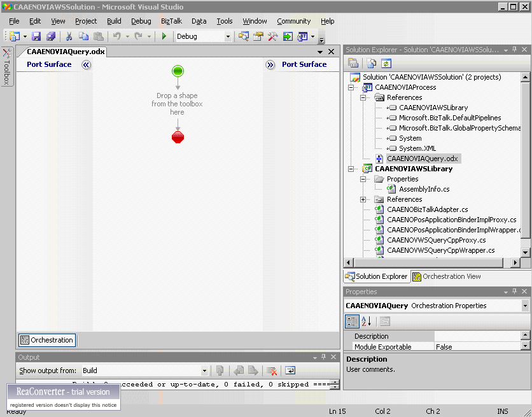Click the Copy toolbar icon
Viewport: 532px width, 417px height.
point(83,36)
